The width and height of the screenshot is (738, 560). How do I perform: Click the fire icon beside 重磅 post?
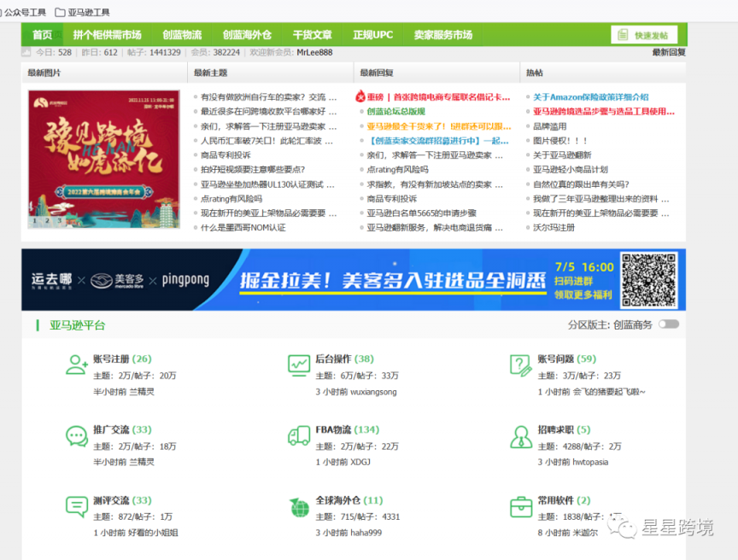[360, 96]
